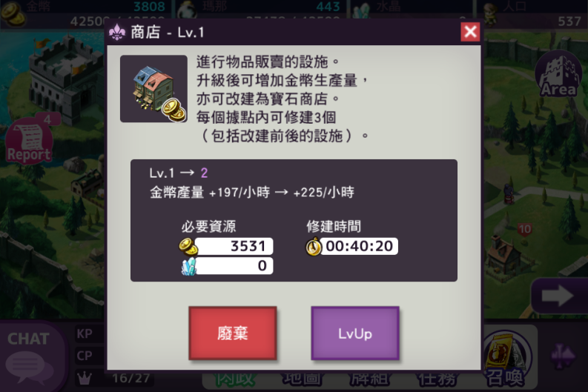Select the 牌組 bottom tab
Screen dimensions: 588x392
click(x=370, y=379)
